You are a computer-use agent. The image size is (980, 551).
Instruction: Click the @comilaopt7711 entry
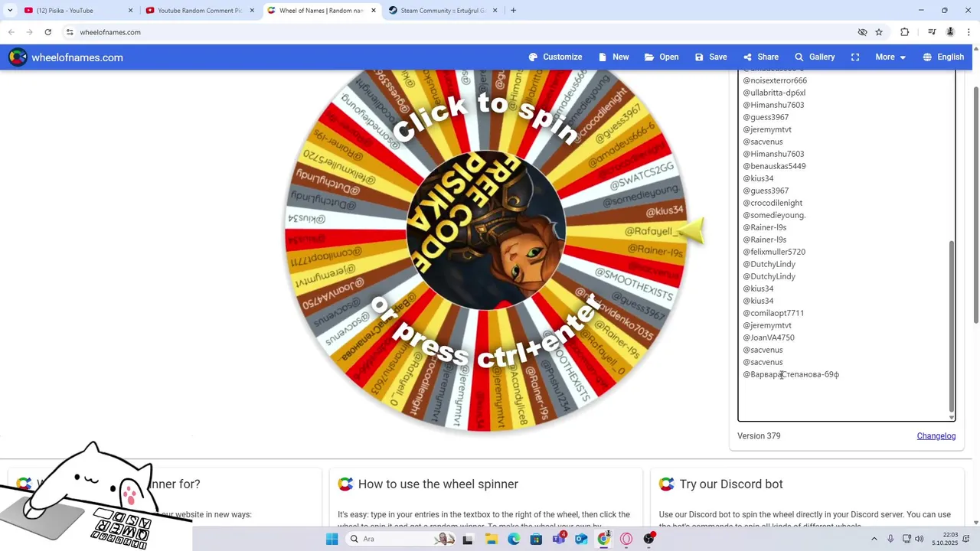773,313
